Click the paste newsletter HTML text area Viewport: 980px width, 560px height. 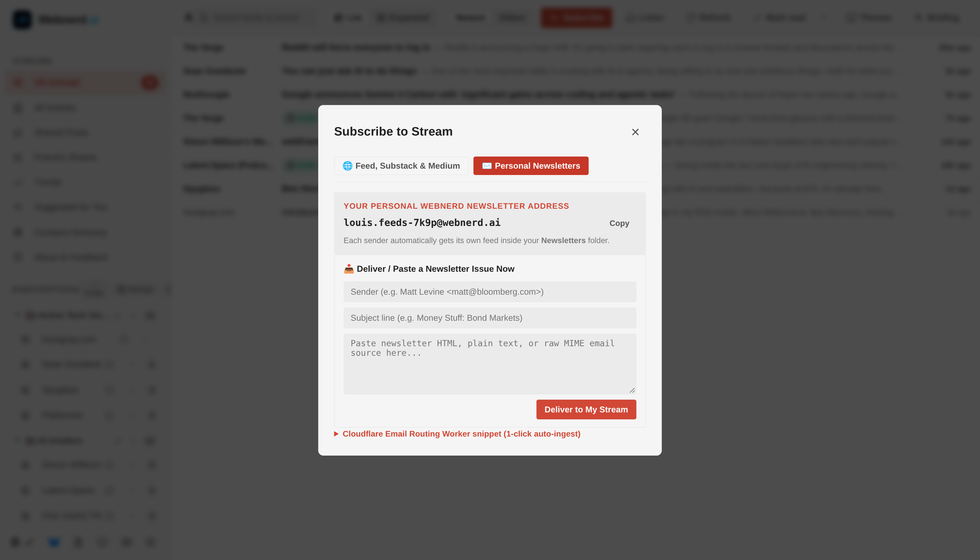pyautogui.click(x=490, y=364)
